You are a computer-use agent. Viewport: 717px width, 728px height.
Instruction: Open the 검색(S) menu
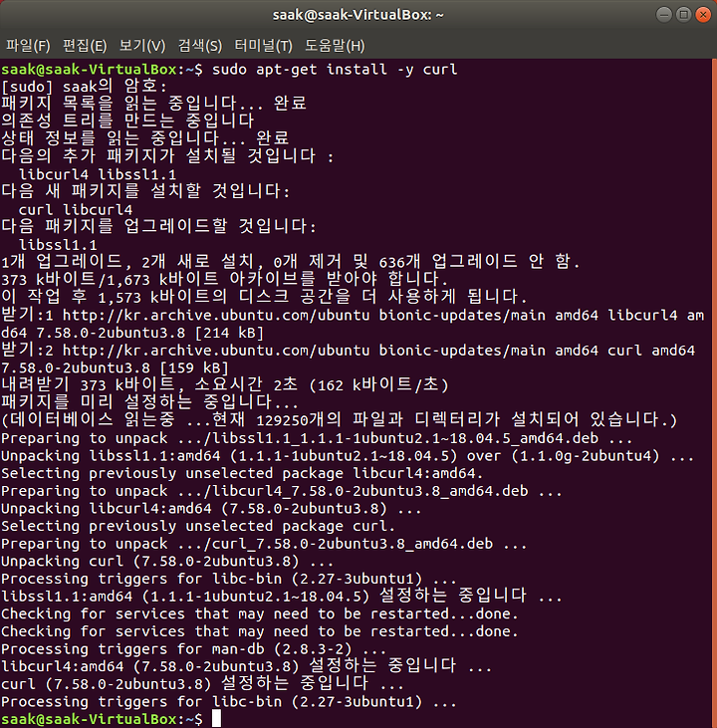coord(200,46)
